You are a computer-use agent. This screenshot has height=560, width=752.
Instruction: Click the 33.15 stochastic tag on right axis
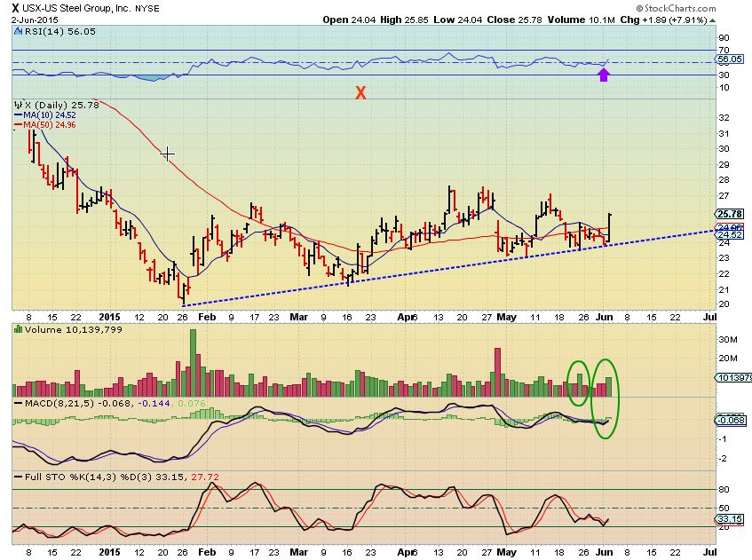tap(730, 519)
